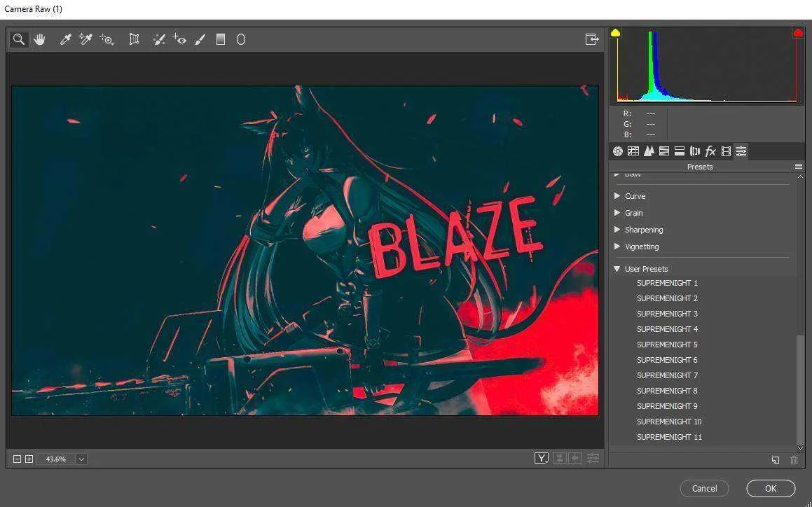Click the histogram display

click(707, 67)
